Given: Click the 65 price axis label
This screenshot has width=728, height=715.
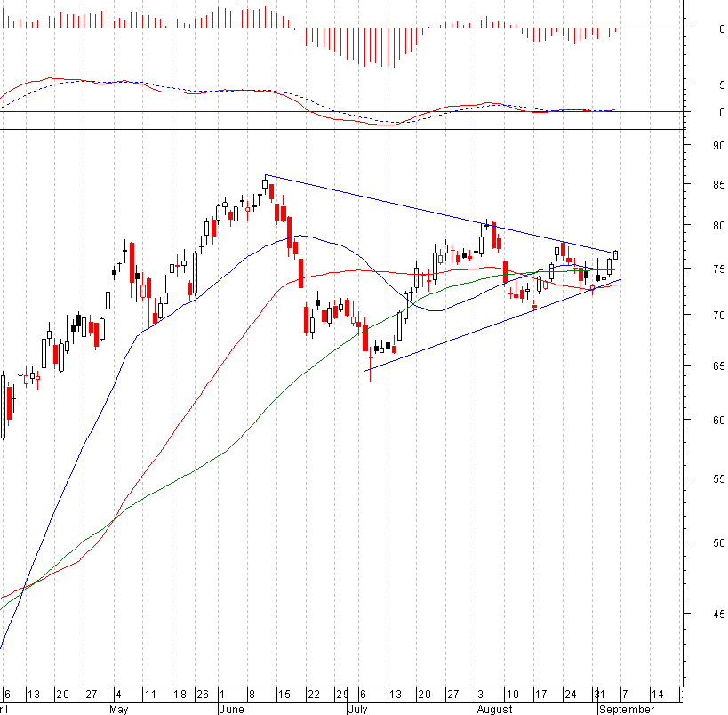Looking at the screenshot, I should point(719,366).
